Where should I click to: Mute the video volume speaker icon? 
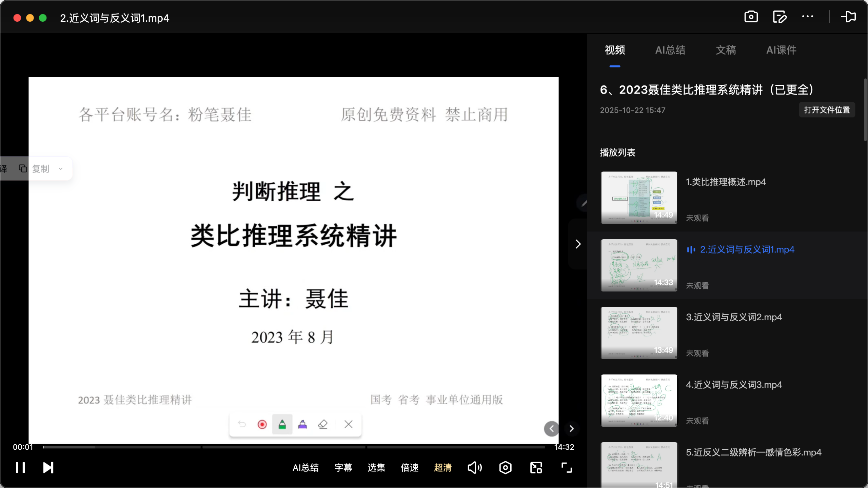point(474,467)
